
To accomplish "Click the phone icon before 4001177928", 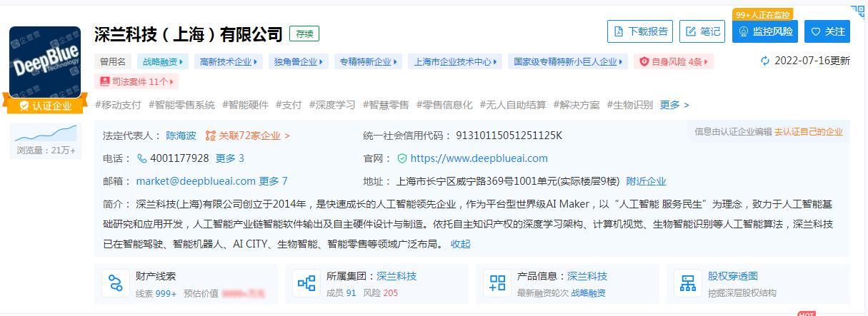I will tap(141, 158).
